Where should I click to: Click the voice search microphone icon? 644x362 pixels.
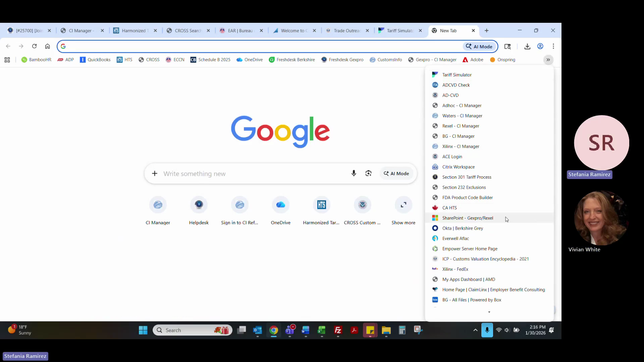pyautogui.click(x=354, y=173)
